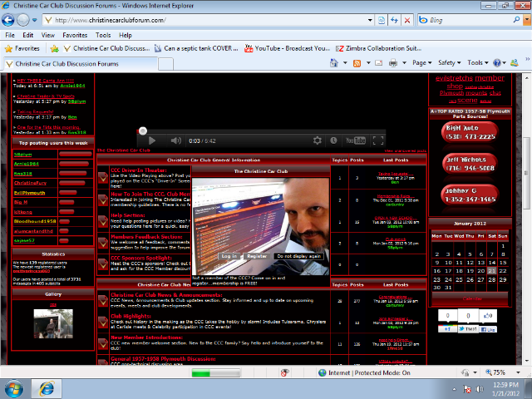This screenshot has height=399, width=532.
Task: Click the search magnifier icon
Action: pyautogui.click(x=516, y=20)
